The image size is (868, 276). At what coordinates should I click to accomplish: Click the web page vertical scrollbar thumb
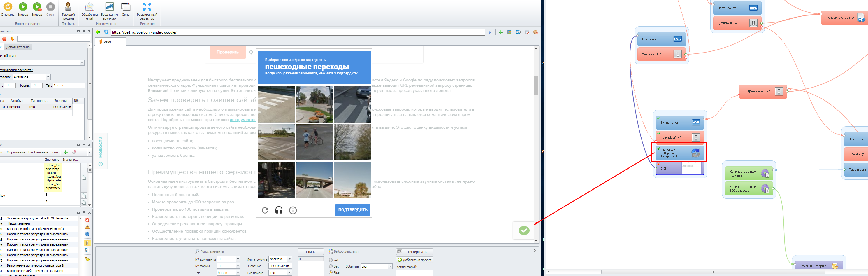tap(536, 85)
